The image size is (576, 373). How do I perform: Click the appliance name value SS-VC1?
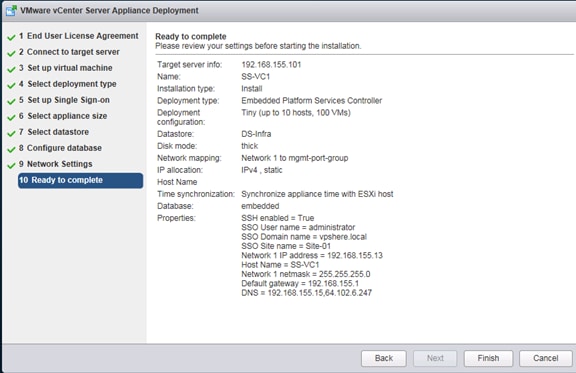[x=256, y=77]
